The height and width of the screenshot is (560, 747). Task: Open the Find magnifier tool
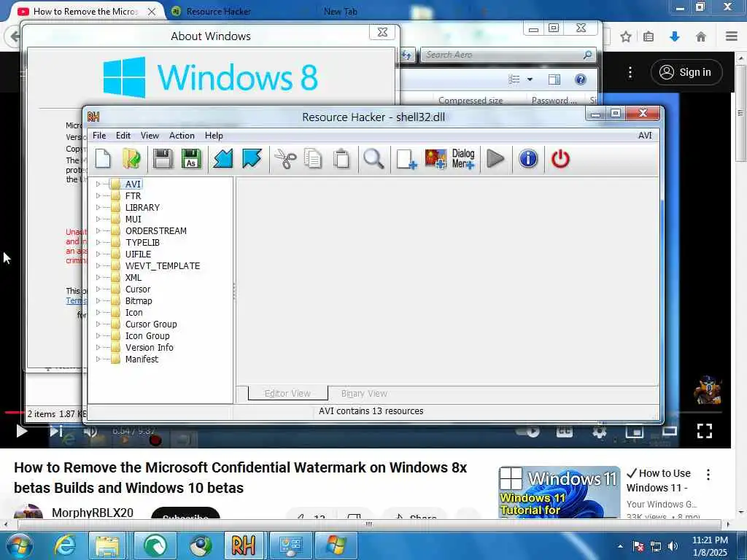coord(373,158)
